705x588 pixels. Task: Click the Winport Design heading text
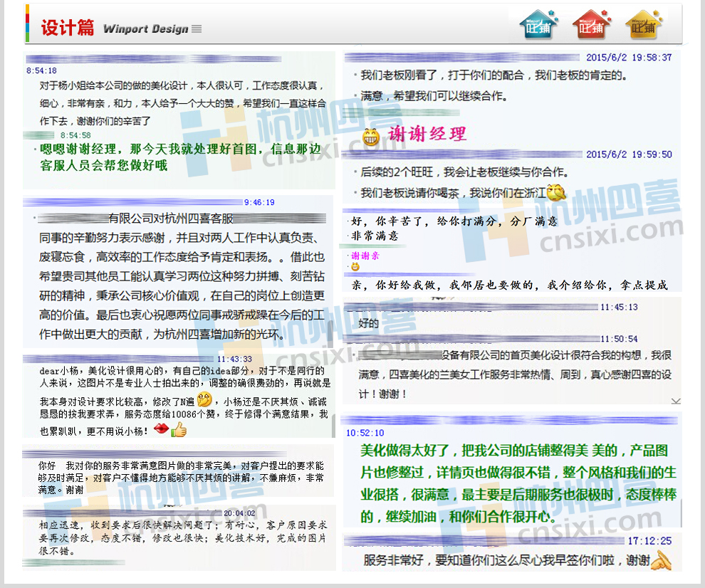click(x=145, y=29)
